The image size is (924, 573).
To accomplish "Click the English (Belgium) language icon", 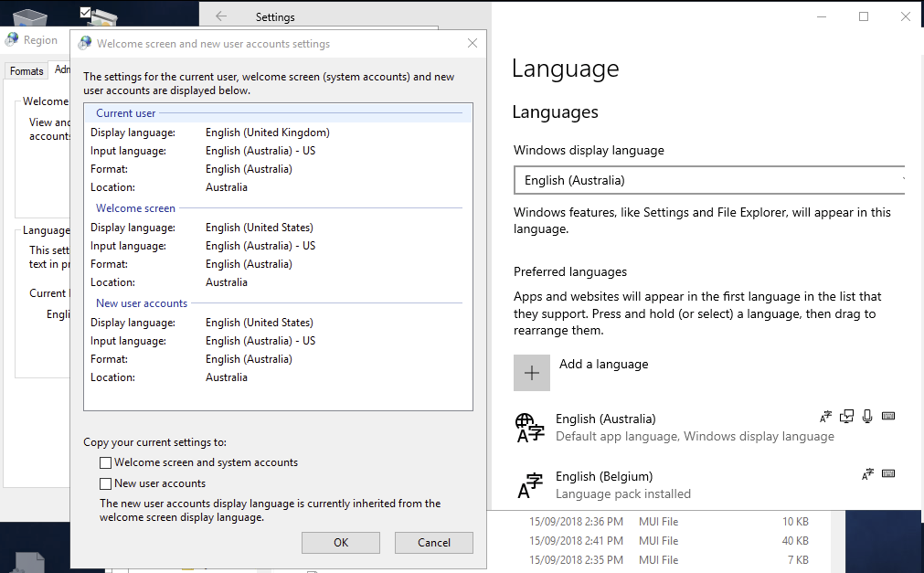I will tap(530, 485).
